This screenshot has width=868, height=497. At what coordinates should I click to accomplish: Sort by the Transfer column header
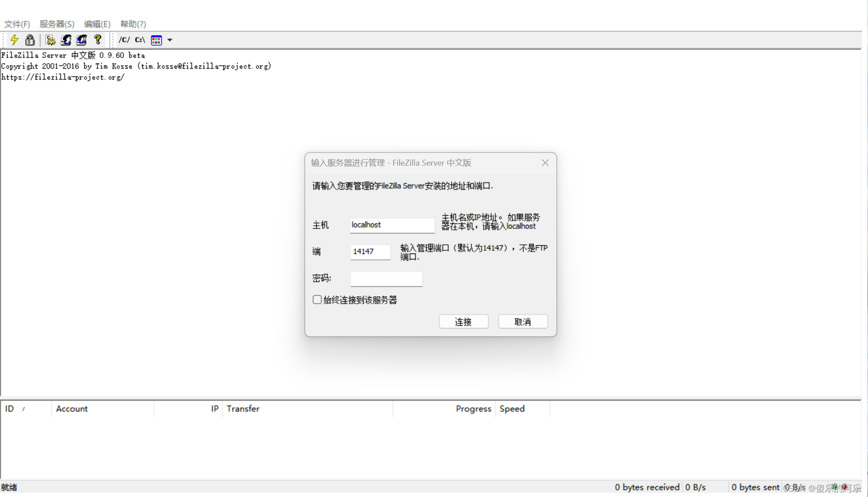click(x=308, y=409)
